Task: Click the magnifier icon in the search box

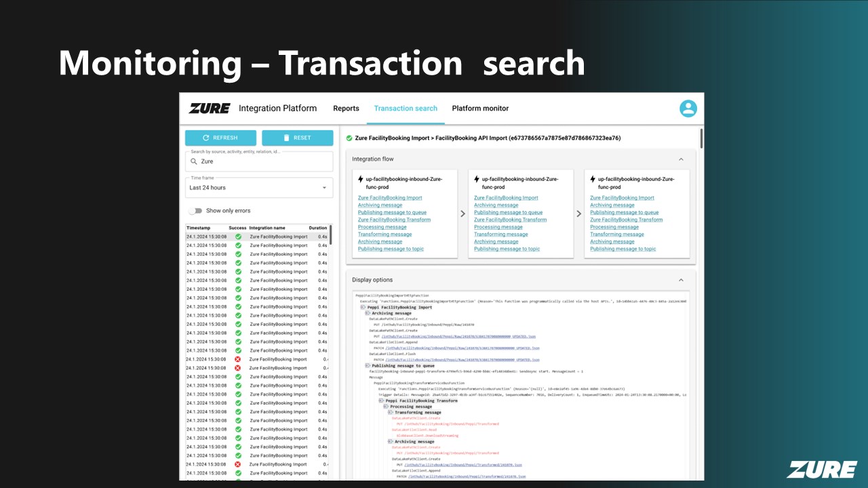Action: coord(194,161)
